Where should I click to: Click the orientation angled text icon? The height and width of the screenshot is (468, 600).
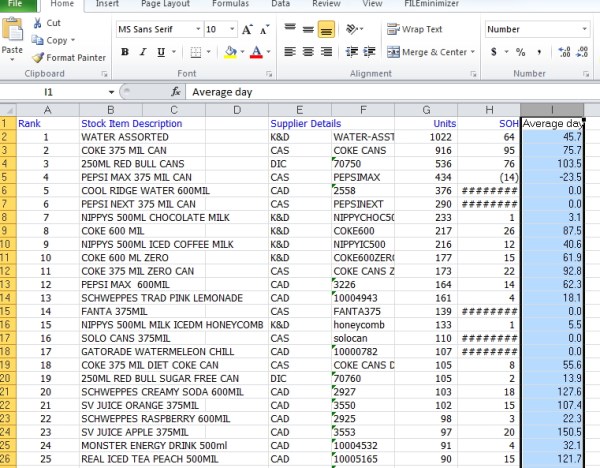[352, 29]
